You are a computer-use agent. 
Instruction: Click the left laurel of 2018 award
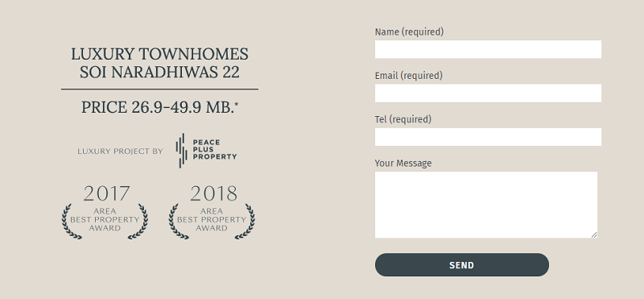[x=177, y=222]
